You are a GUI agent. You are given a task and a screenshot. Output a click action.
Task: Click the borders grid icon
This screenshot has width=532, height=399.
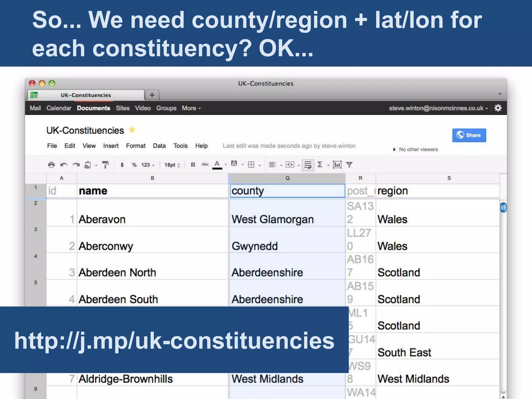pyautogui.click(x=251, y=165)
